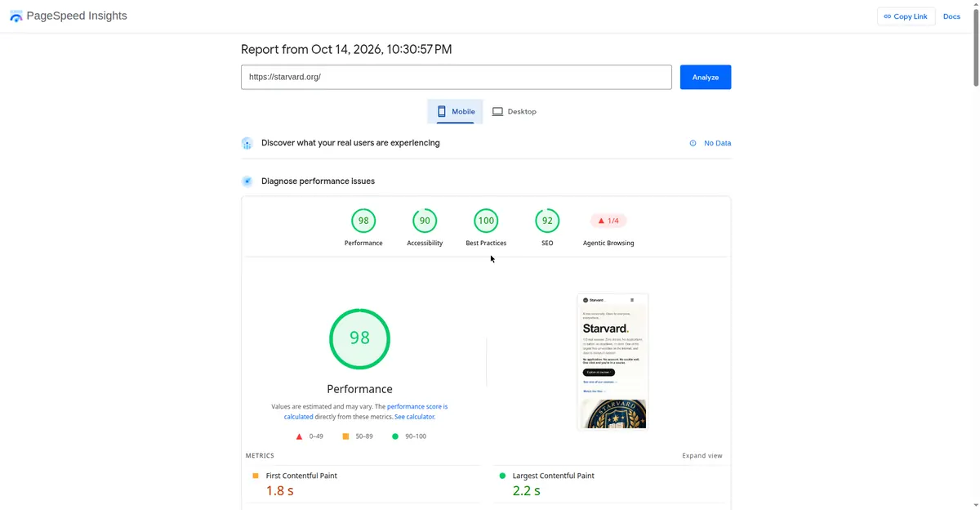
Task: Expand the metrics view
Action: (x=702, y=456)
